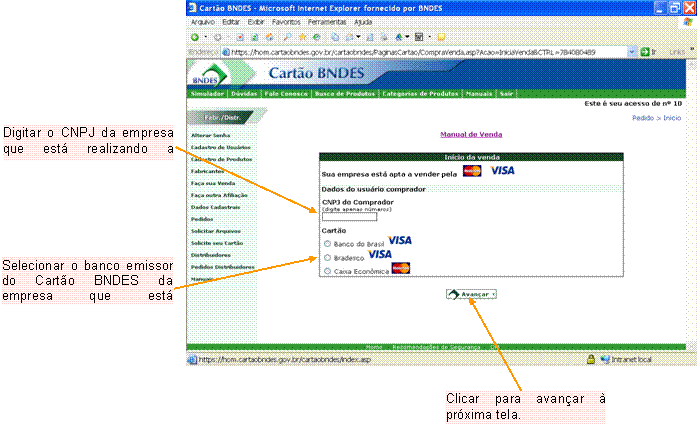Click Solicitar Arquivos in sidebar
The image size is (697, 427).
[x=216, y=231]
